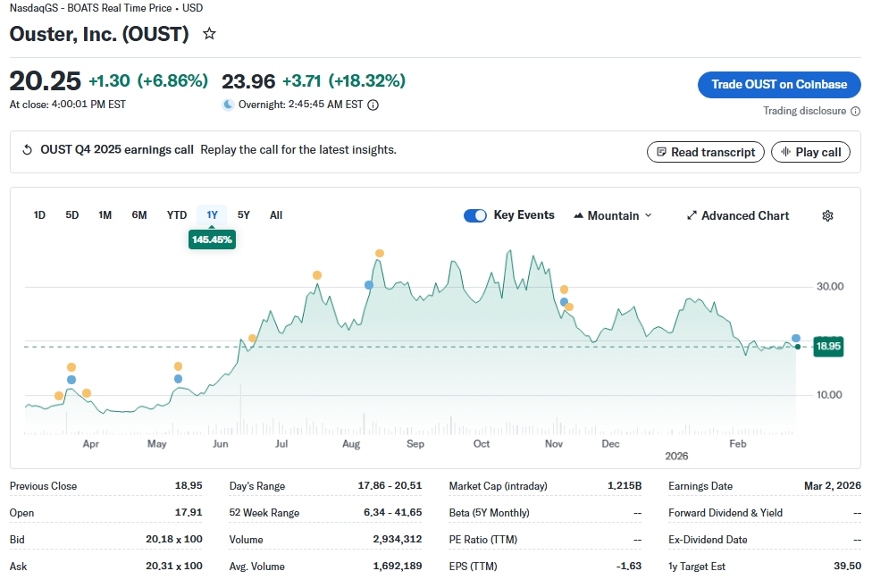Select the 1M range tab
Image resolution: width=872 pixels, height=588 pixels.
pos(105,215)
